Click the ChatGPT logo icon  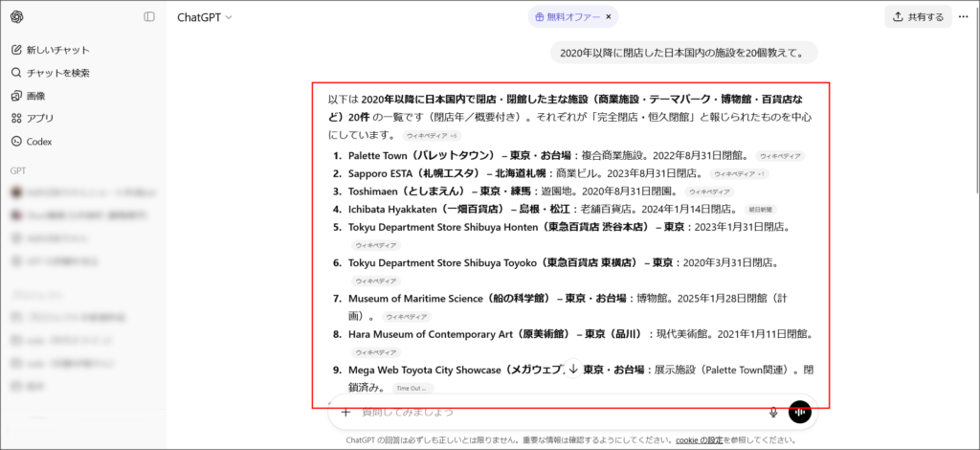click(17, 17)
